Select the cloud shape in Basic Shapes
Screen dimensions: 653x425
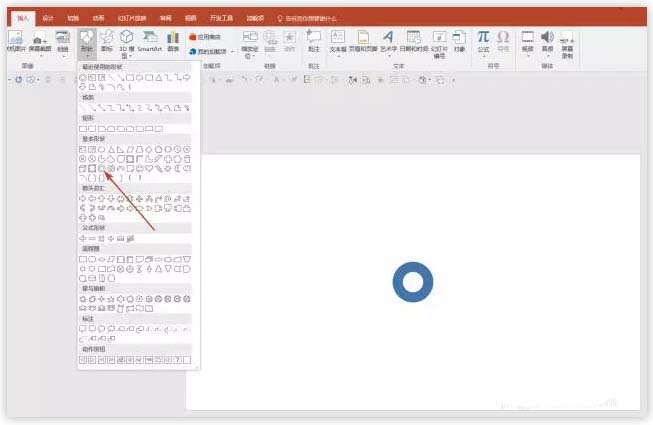coord(187,168)
